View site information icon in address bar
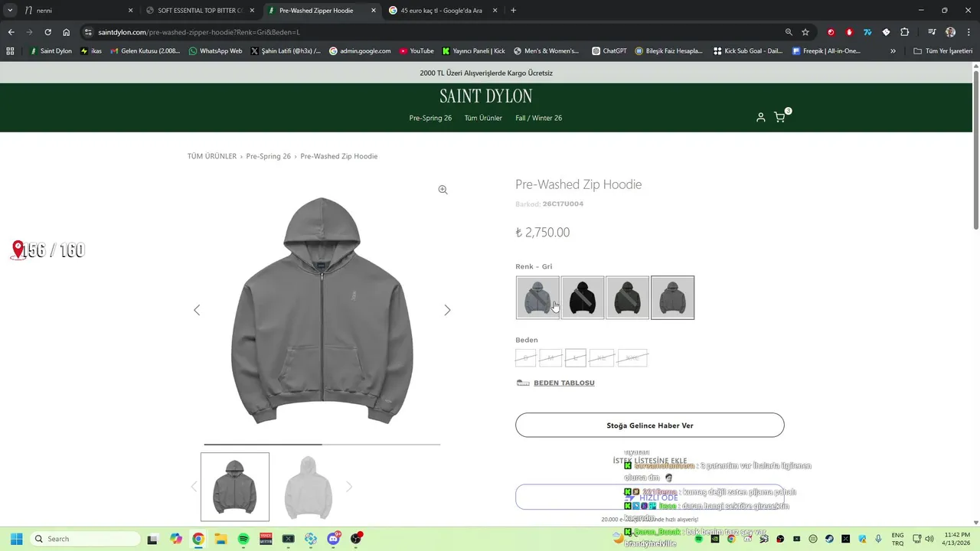This screenshot has height=551, width=980. coord(88,32)
